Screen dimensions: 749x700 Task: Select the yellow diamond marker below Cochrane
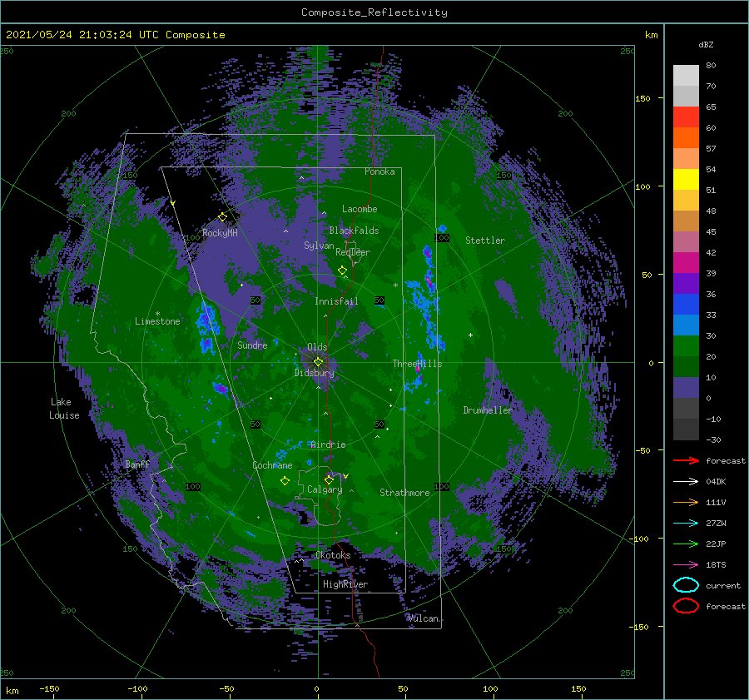coord(285,481)
